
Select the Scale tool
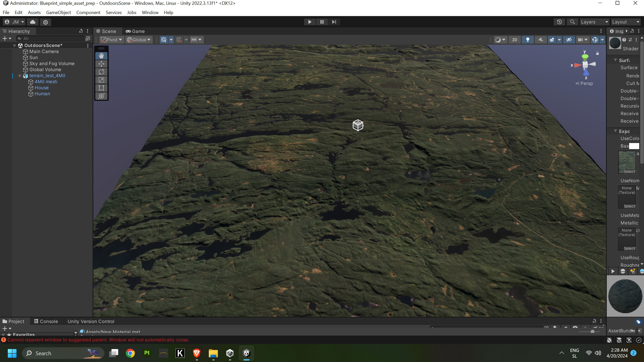[101, 80]
